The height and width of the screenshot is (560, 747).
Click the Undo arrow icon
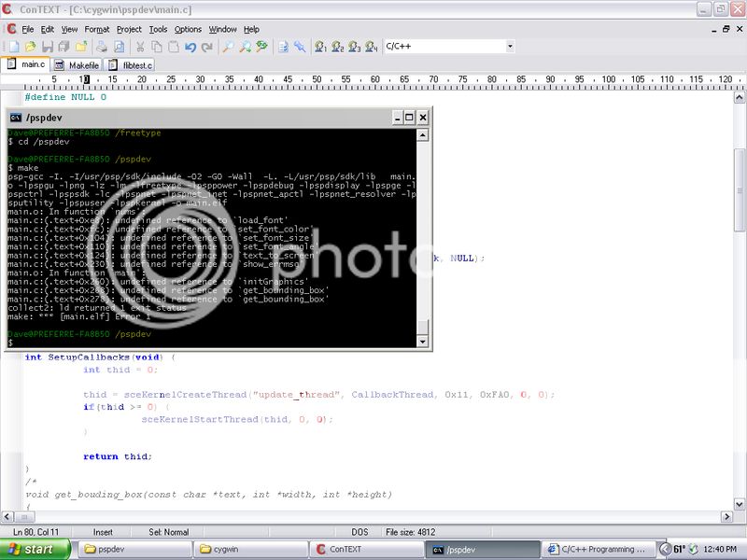[191, 46]
